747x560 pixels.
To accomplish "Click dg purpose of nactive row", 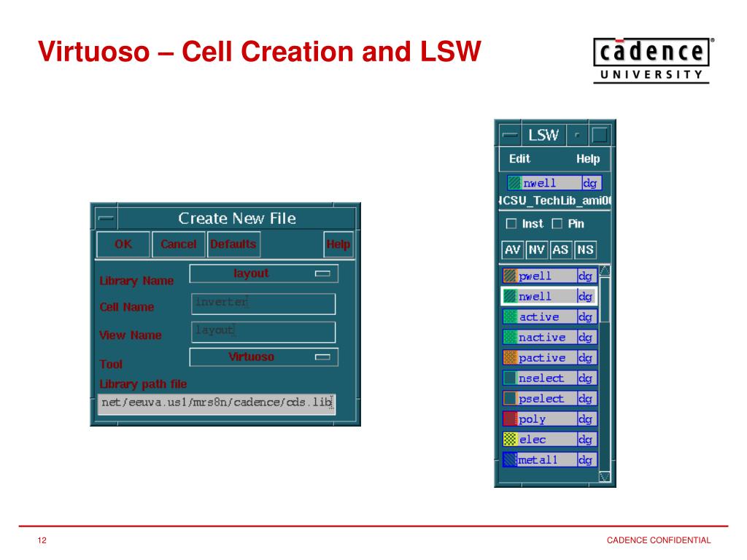I will (x=586, y=337).
